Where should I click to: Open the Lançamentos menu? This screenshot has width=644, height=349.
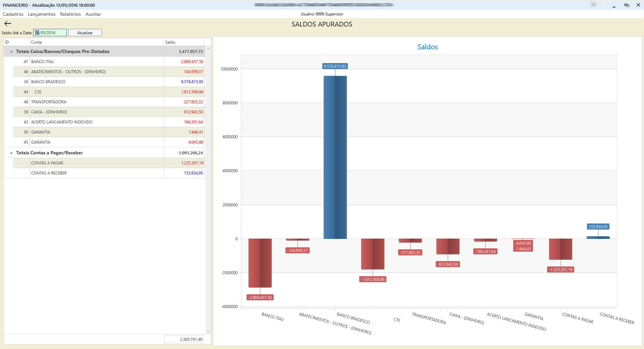point(42,14)
